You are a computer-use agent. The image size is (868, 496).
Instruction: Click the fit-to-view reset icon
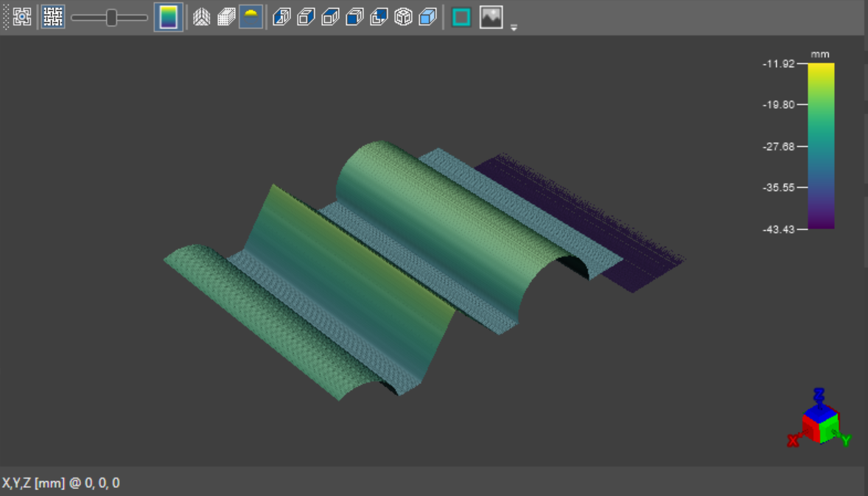point(22,17)
